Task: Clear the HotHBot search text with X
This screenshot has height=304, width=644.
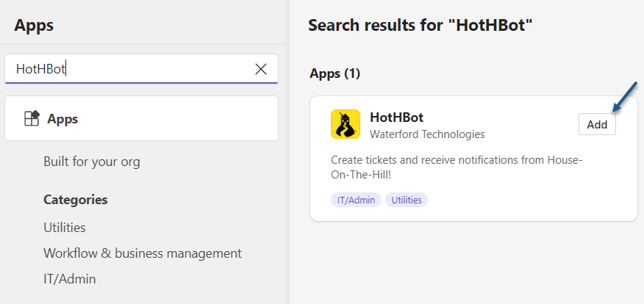Action: click(261, 69)
